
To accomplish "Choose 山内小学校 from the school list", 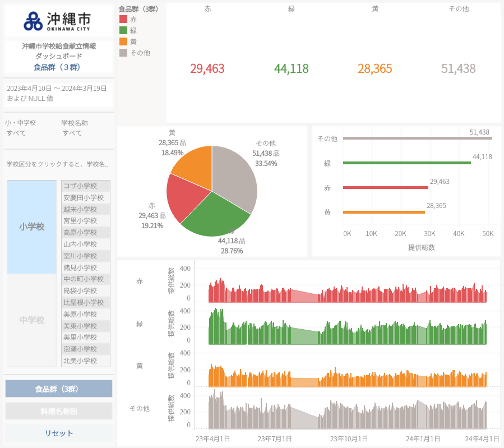I will click(x=86, y=244).
